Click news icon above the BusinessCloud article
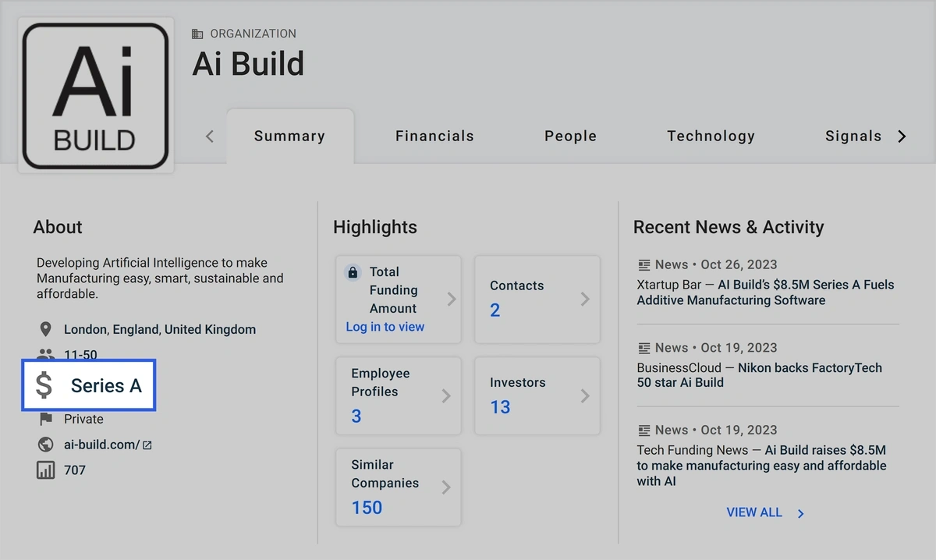Screen dimensions: 936x560 pos(644,348)
